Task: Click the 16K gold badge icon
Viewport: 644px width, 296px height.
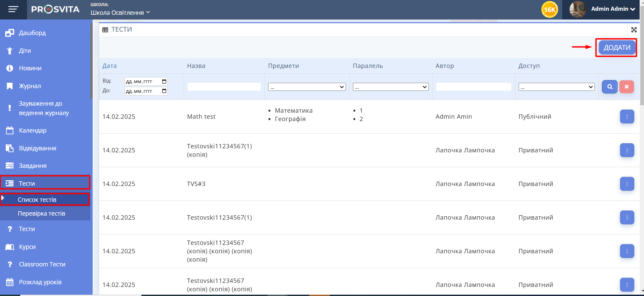Action: pos(549,10)
